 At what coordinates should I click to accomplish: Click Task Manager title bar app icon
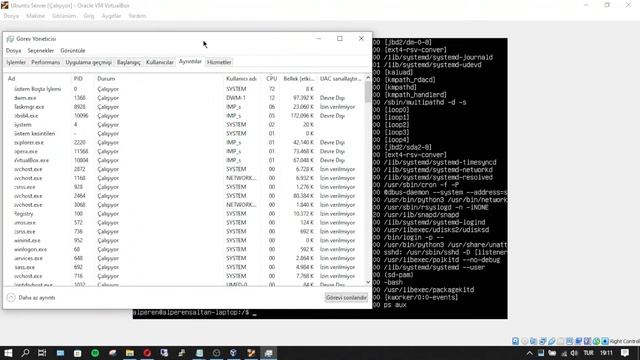coord(10,39)
